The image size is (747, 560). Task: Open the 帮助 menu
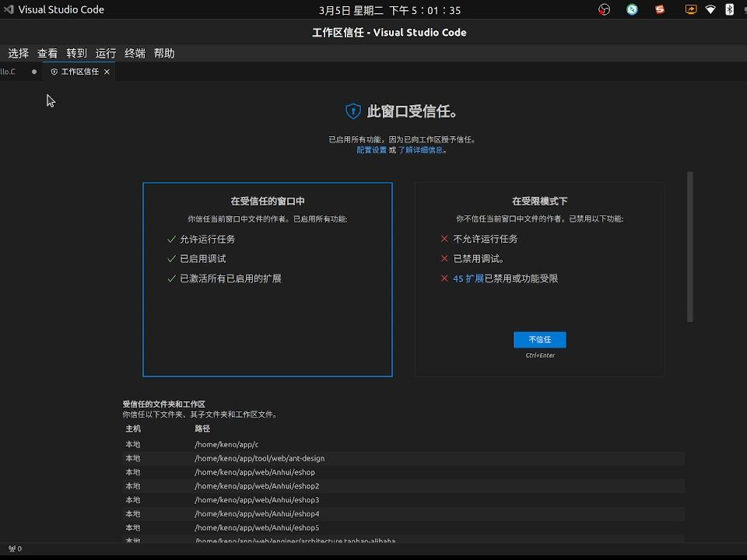point(164,53)
